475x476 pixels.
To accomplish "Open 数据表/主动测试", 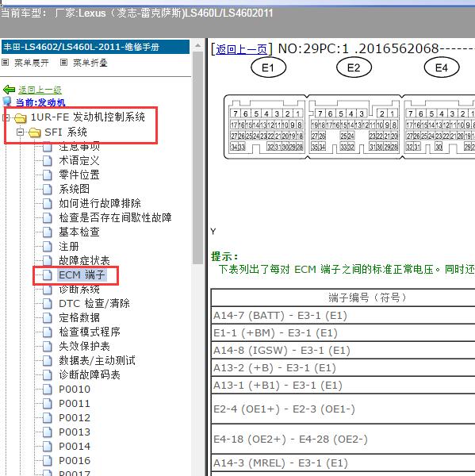I will (x=97, y=361).
